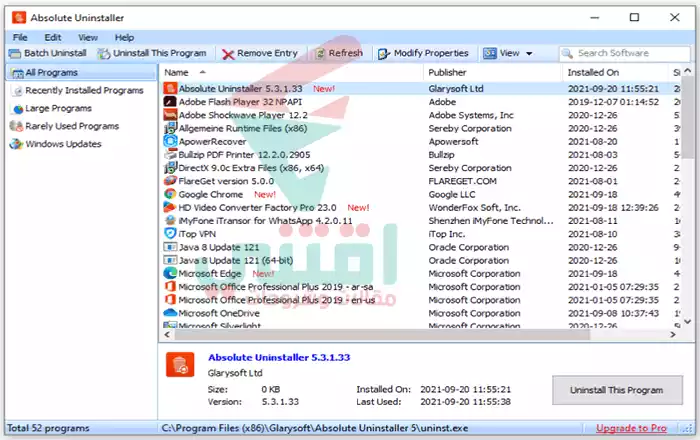Click Shenzhen iMyFone Technol... publisher cell

(x=491, y=221)
